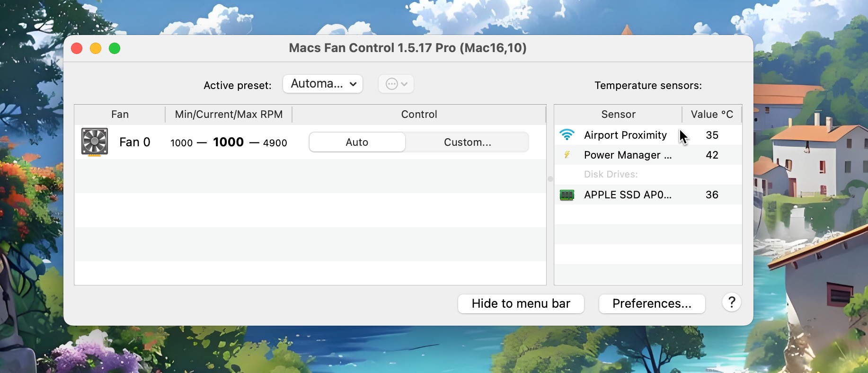
Task: Click the Airport Proximity Wi-Fi icon
Action: (x=567, y=135)
